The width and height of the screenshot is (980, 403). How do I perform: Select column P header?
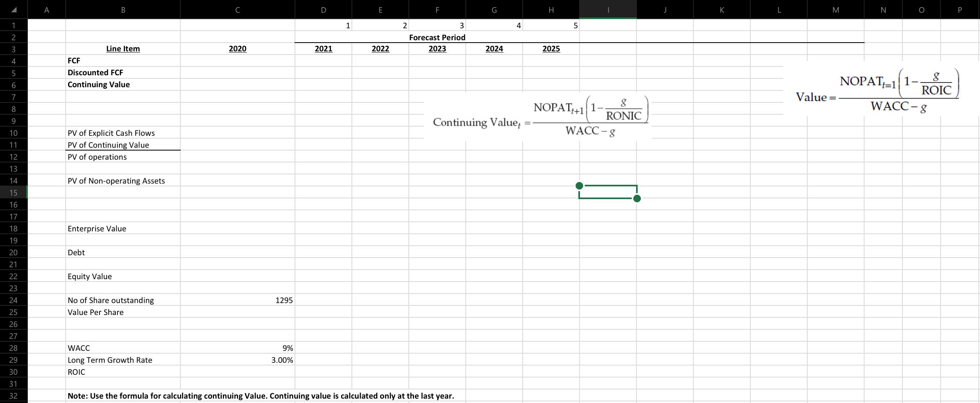(960, 10)
